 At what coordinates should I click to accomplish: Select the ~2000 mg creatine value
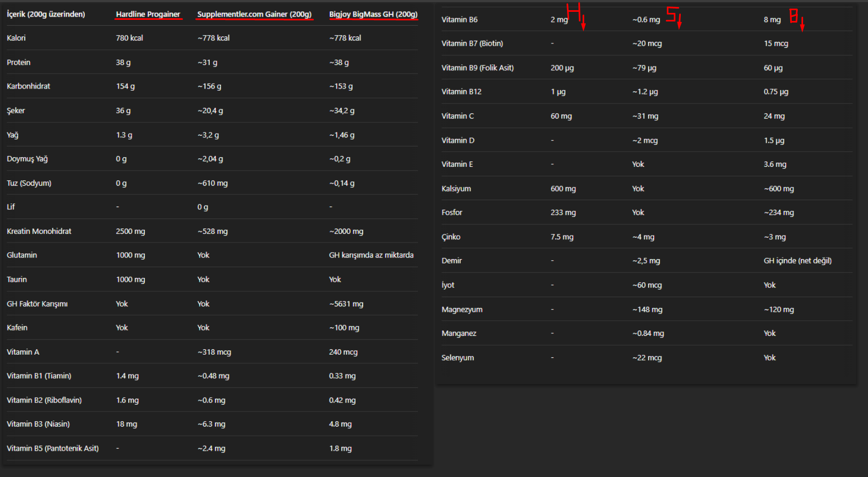point(347,231)
